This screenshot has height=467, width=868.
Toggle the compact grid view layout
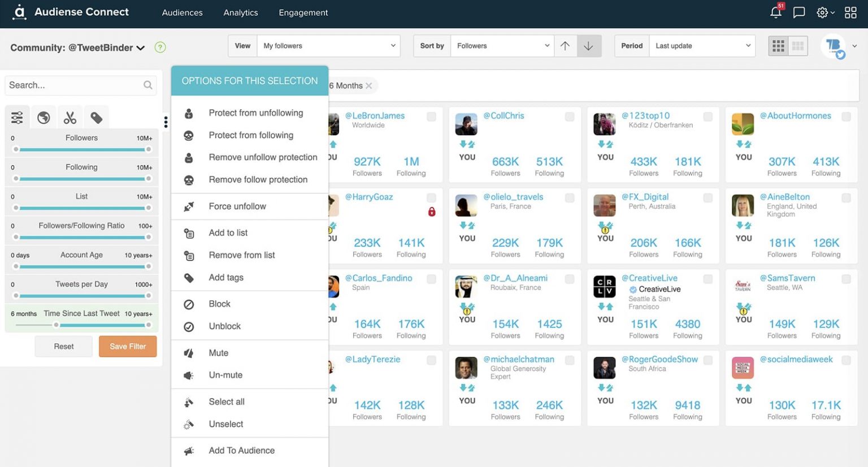(797, 46)
